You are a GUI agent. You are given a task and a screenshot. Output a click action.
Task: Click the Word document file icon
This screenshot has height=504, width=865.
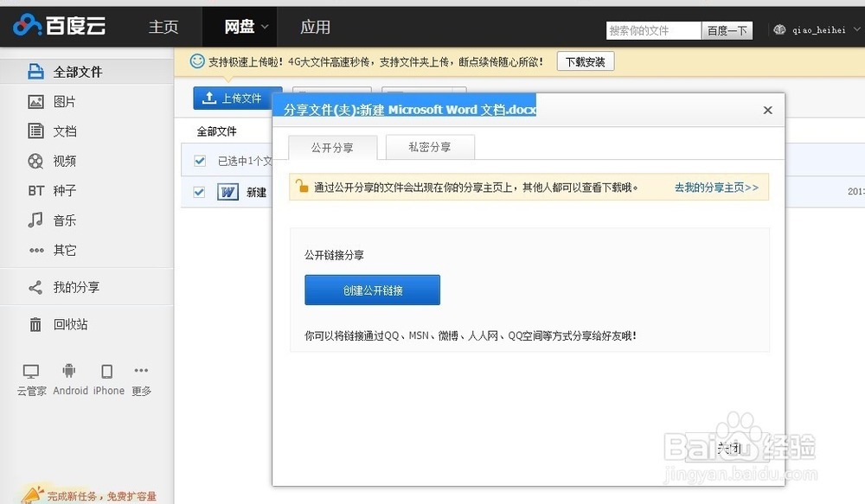pyautogui.click(x=227, y=192)
